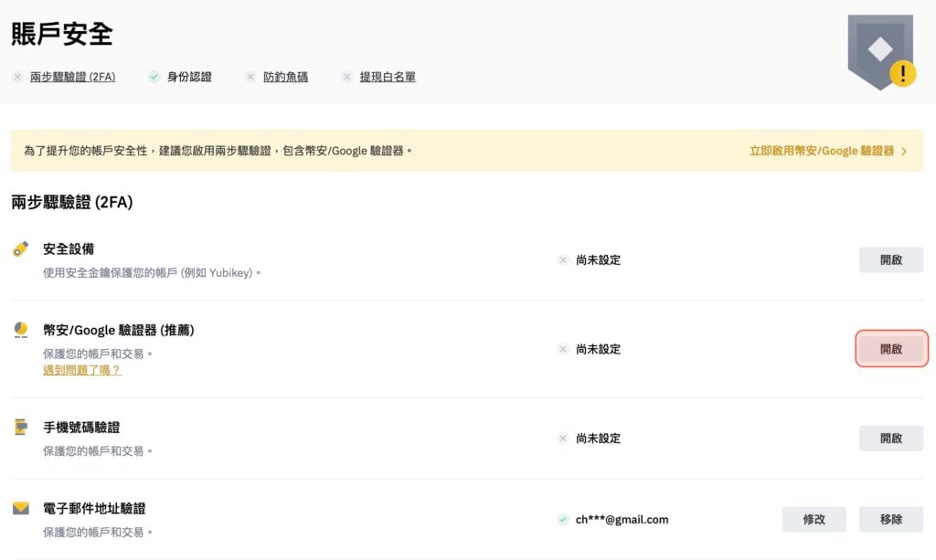This screenshot has width=936, height=560.
Task: Click 開啟 button for 手機號碼驗證
Action: pyautogui.click(x=890, y=438)
